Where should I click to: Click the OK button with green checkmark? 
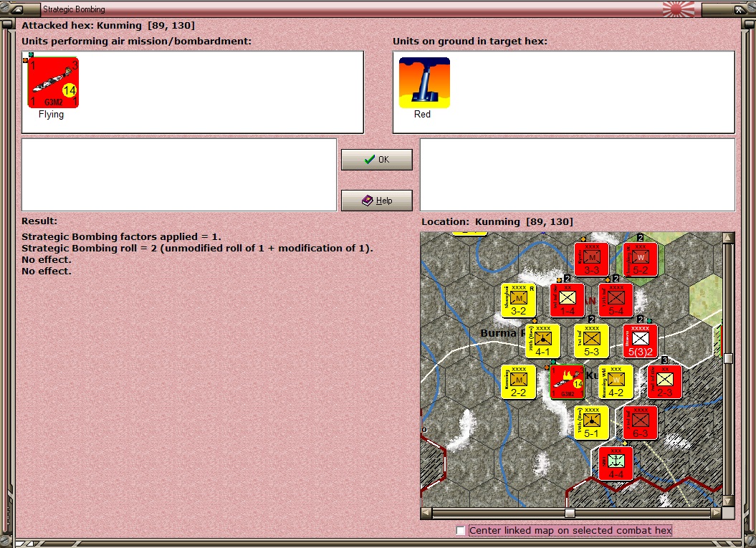[376, 160]
